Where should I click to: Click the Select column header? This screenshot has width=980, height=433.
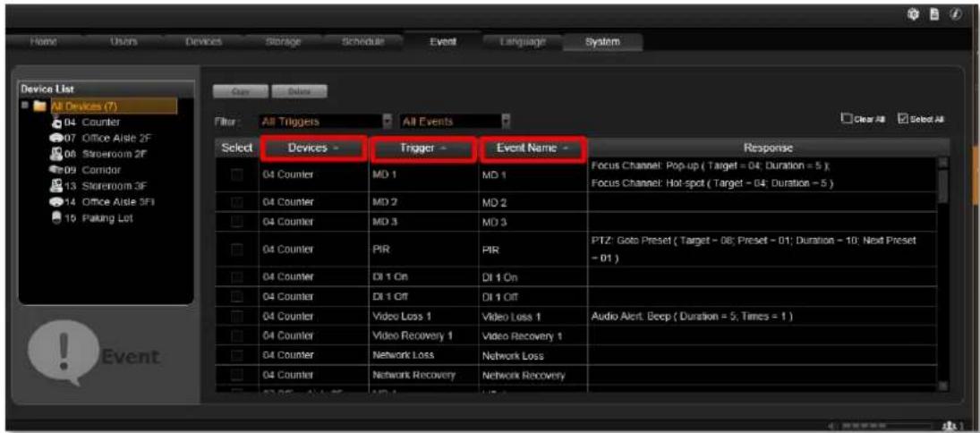pos(237,149)
